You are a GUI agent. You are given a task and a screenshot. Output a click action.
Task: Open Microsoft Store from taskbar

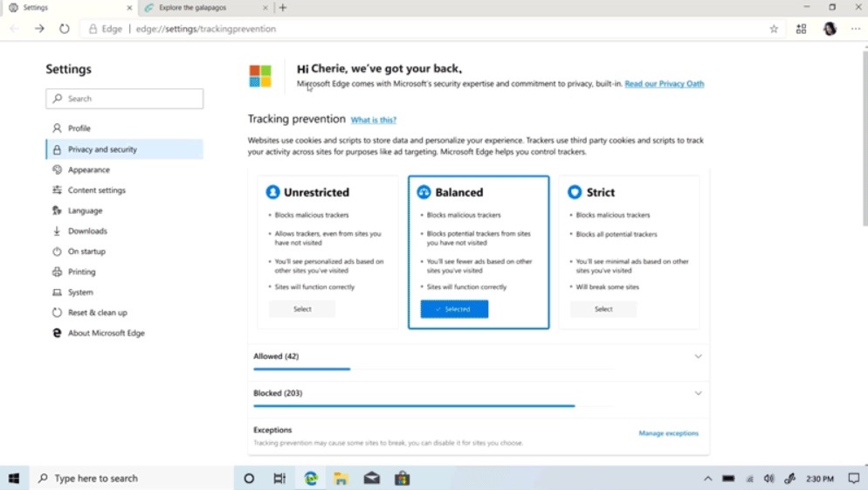pyautogui.click(x=402, y=479)
